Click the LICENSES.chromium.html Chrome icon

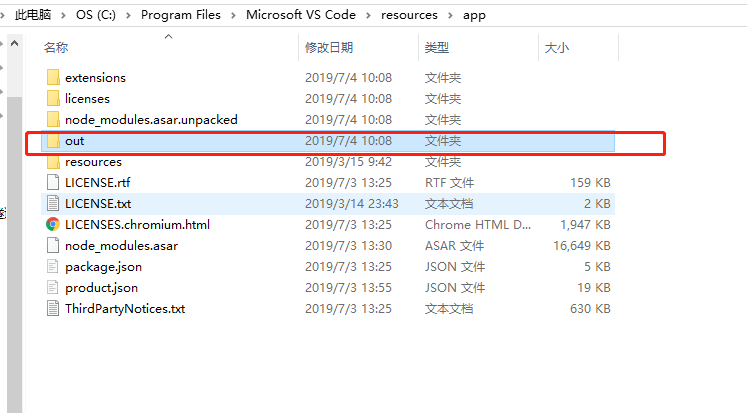click(53, 225)
